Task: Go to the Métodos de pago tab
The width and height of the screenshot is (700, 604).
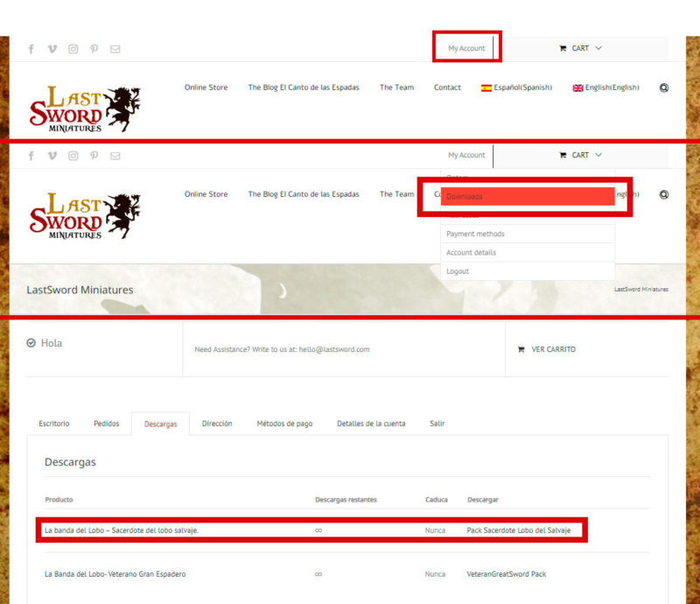Action: (284, 424)
